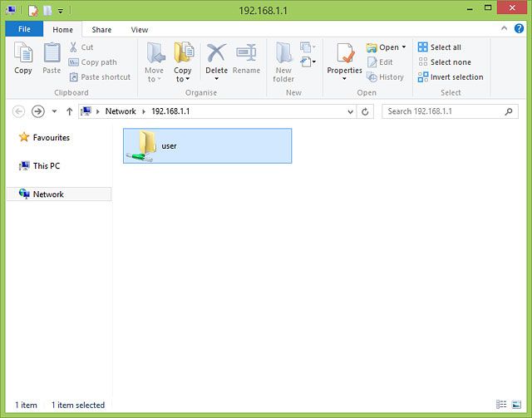Switch to the Home ribbon tab
The height and width of the screenshot is (418, 532).
[63, 30]
